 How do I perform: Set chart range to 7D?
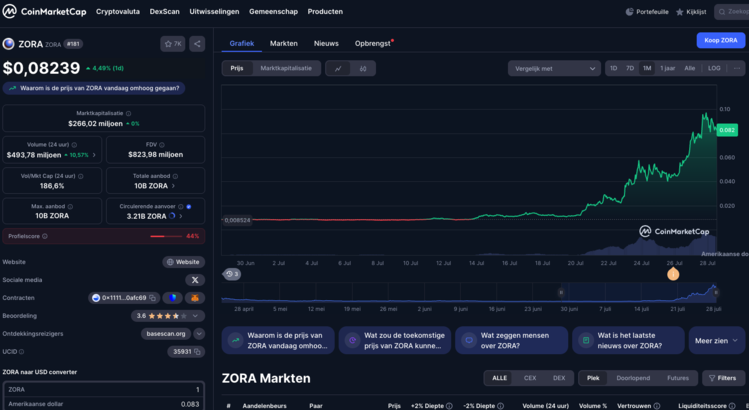coord(630,68)
